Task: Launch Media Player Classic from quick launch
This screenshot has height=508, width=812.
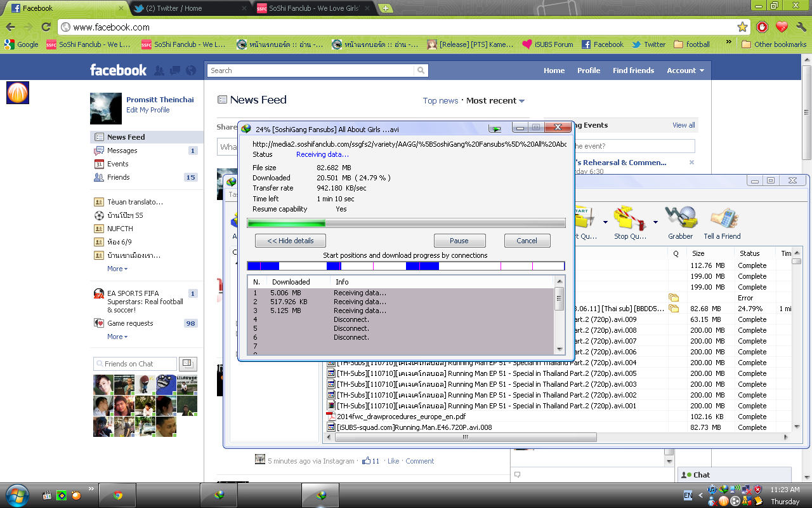Action: [x=47, y=495]
